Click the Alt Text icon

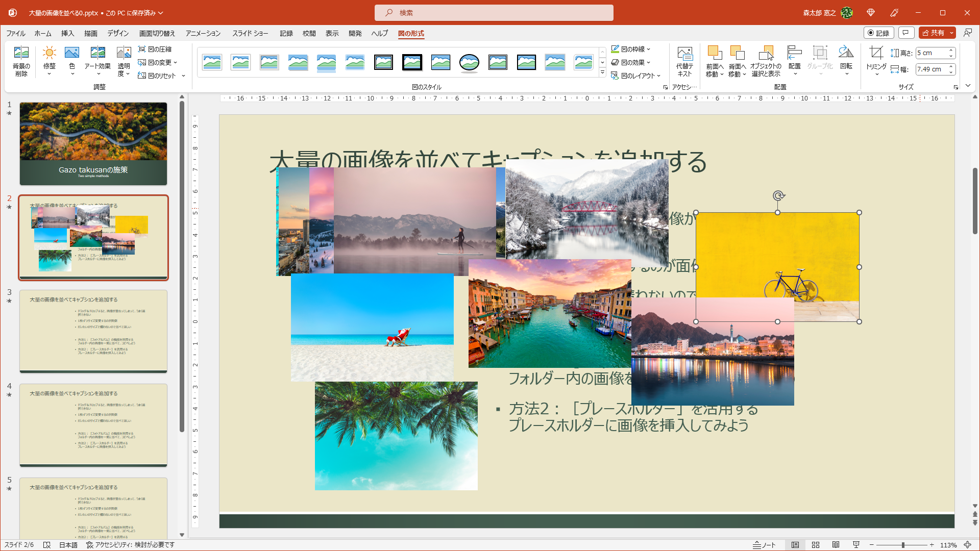pyautogui.click(x=685, y=60)
